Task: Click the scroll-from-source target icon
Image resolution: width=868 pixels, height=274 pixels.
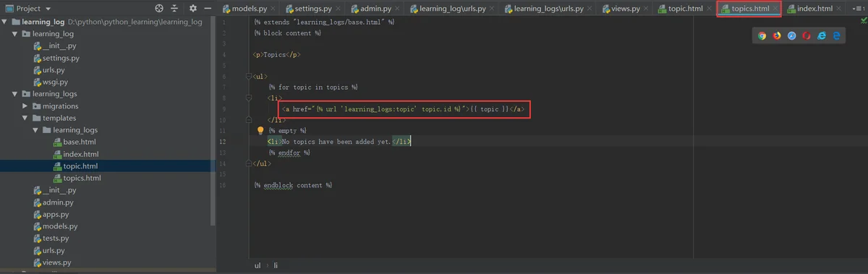Action: (x=159, y=9)
